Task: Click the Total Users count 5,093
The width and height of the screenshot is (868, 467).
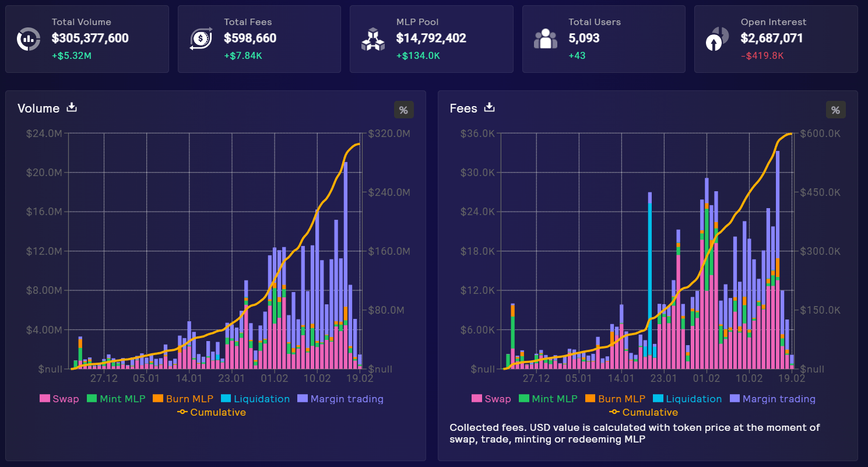Action: tap(584, 38)
